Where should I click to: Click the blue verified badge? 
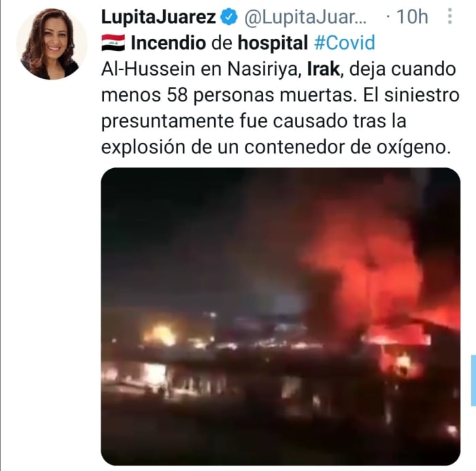click(x=228, y=17)
